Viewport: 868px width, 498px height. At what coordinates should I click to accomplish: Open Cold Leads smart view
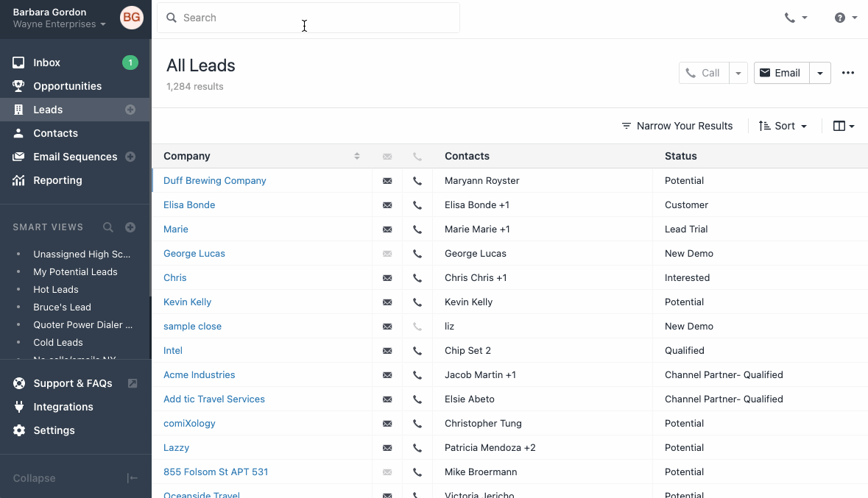coord(58,343)
